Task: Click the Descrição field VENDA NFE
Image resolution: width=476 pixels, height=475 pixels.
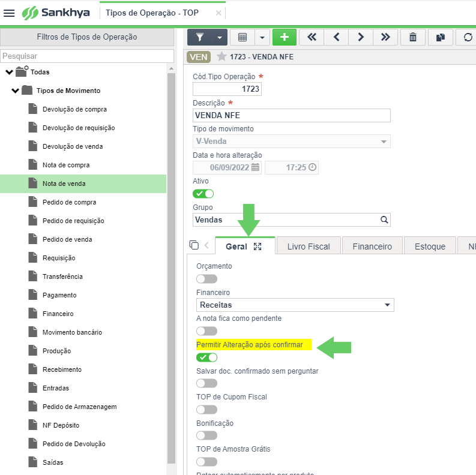Action: coord(292,115)
